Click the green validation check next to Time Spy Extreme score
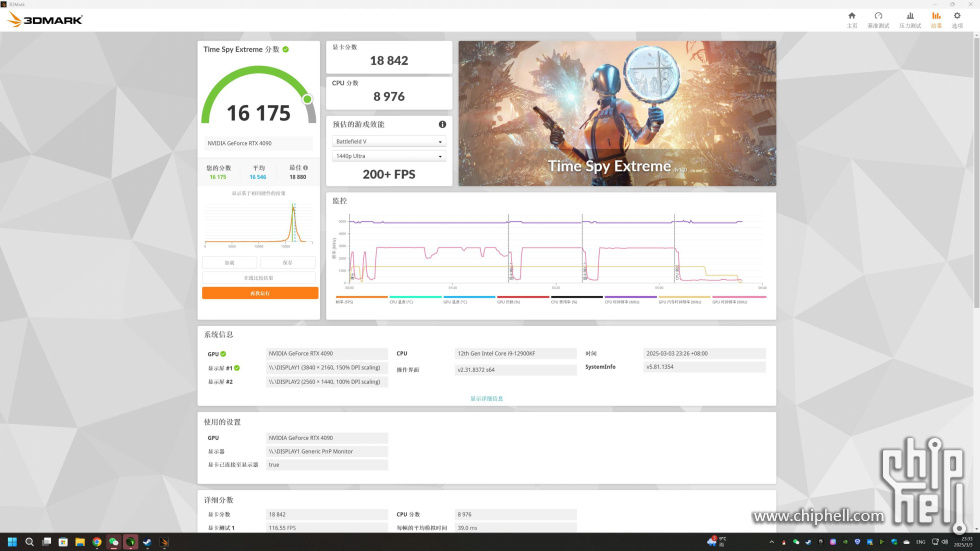 (x=286, y=49)
